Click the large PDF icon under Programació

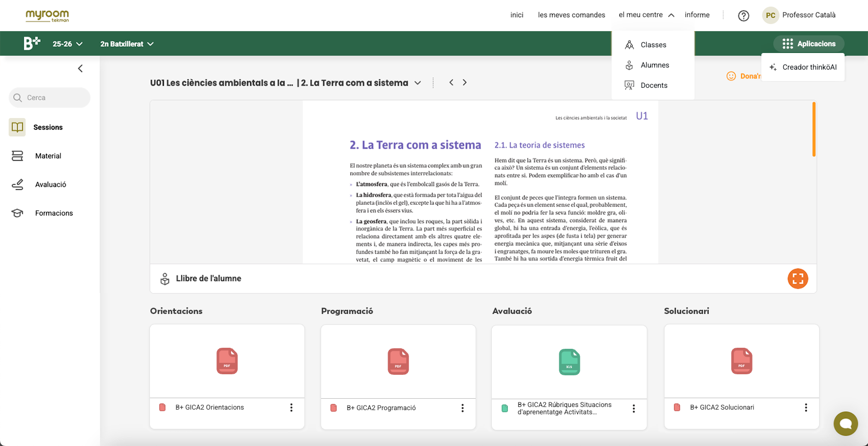click(x=398, y=362)
